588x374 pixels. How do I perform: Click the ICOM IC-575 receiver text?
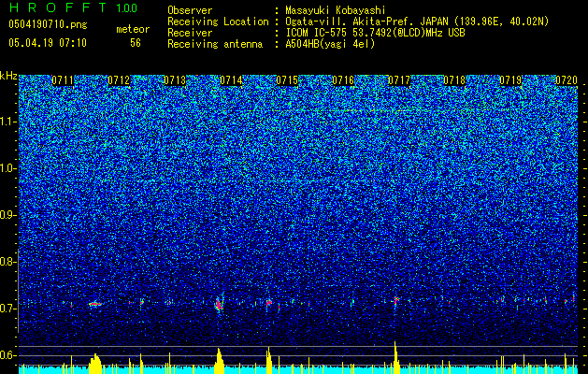[x=375, y=33]
